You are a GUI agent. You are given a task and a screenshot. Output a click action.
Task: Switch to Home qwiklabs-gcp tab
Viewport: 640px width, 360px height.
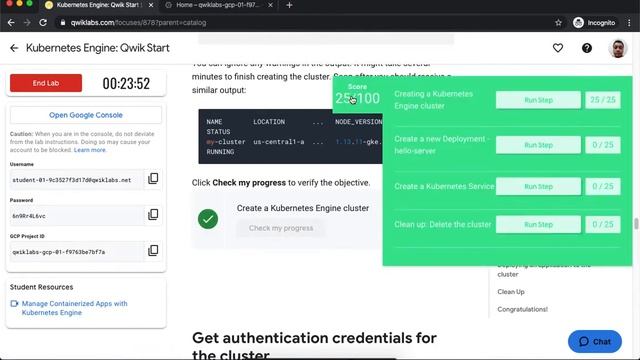218,5
